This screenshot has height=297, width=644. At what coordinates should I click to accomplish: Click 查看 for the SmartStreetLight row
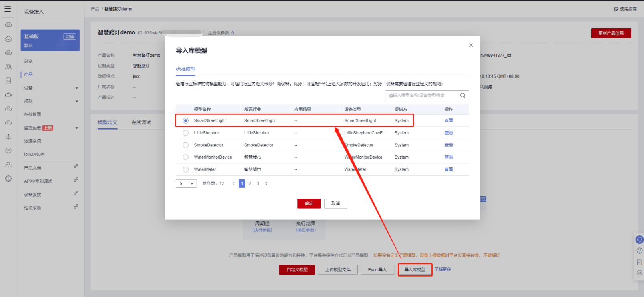(x=449, y=120)
